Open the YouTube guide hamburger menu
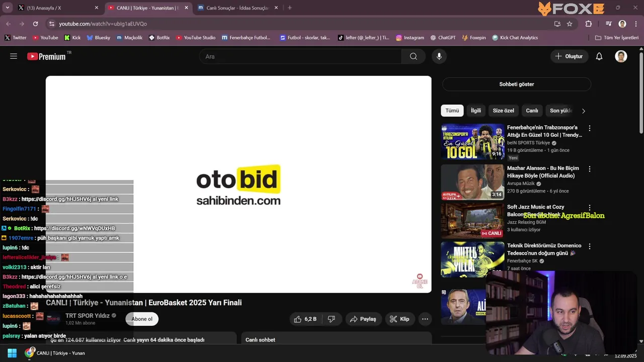Screen dimensions: 644x362 14,56
